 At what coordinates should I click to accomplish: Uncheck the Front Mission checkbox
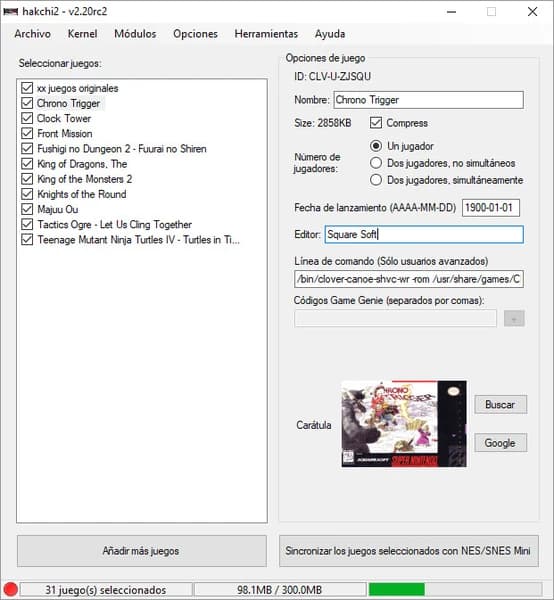click(x=27, y=134)
